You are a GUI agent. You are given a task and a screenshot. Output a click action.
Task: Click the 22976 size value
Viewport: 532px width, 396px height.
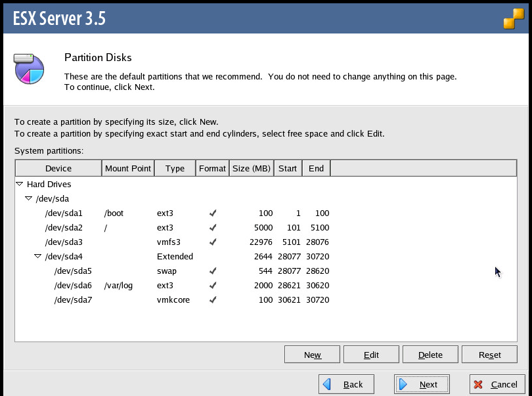(261, 242)
